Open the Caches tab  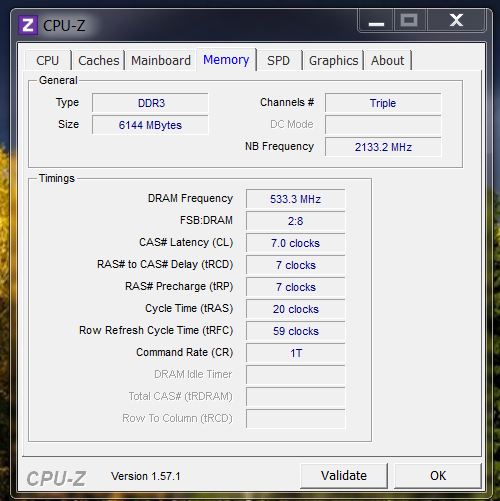click(x=99, y=61)
